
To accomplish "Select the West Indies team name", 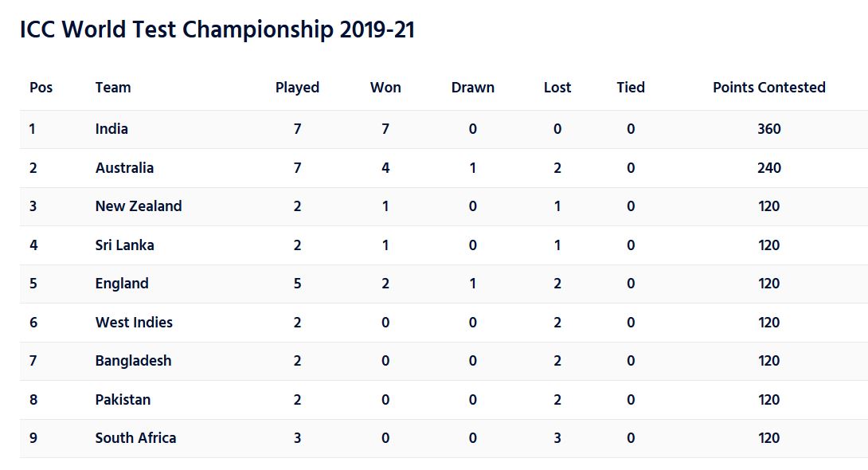I will point(134,323).
